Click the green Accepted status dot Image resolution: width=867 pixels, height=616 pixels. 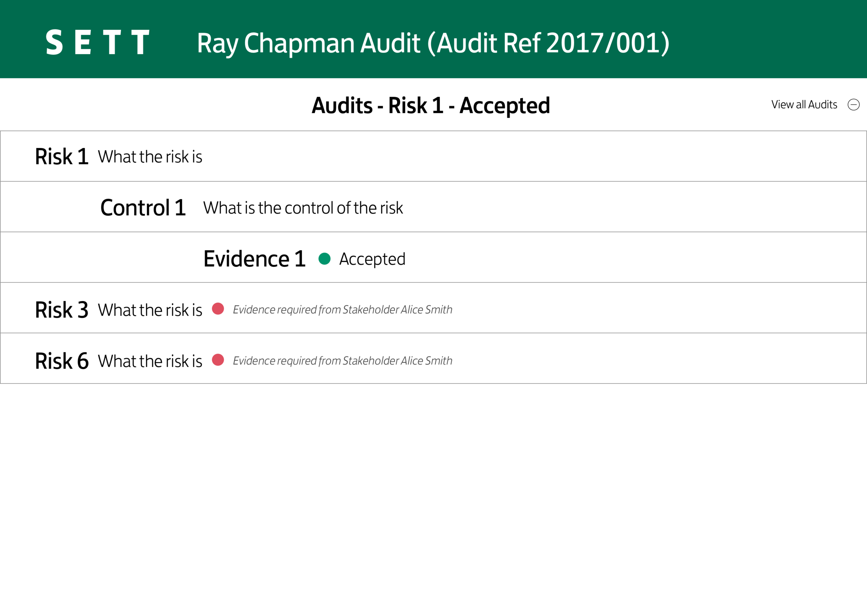[324, 259]
